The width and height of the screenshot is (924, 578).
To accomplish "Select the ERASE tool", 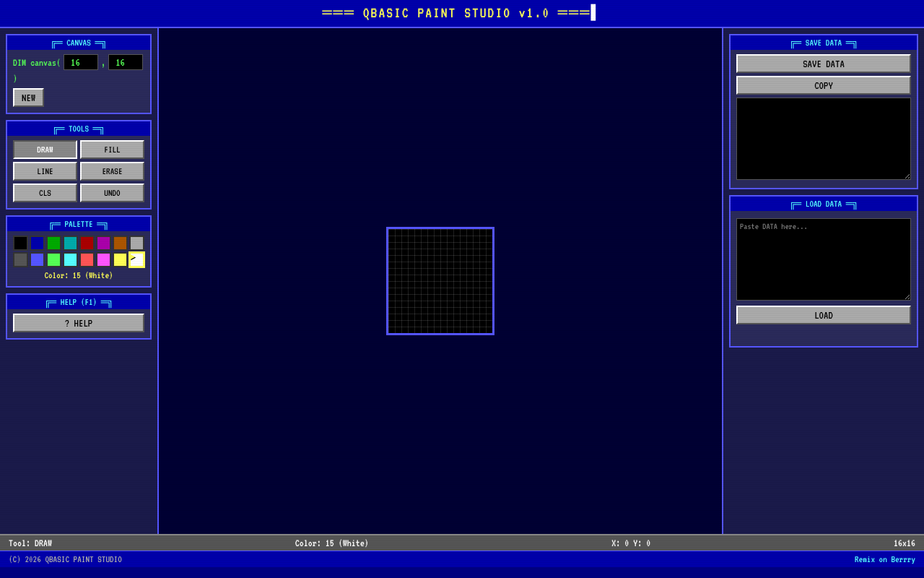I will tap(112, 171).
